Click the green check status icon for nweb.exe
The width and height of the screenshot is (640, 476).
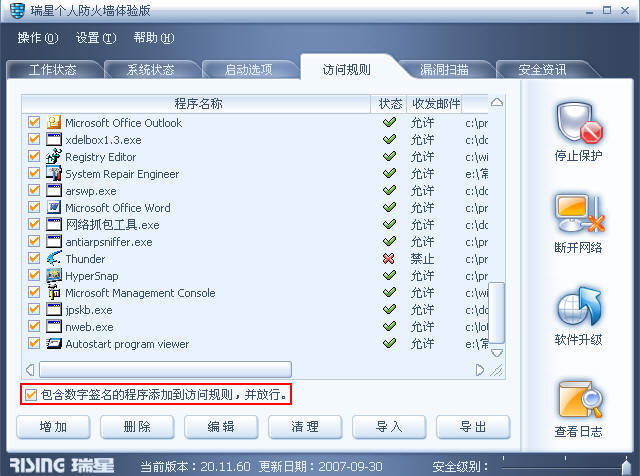pyautogui.click(x=389, y=326)
